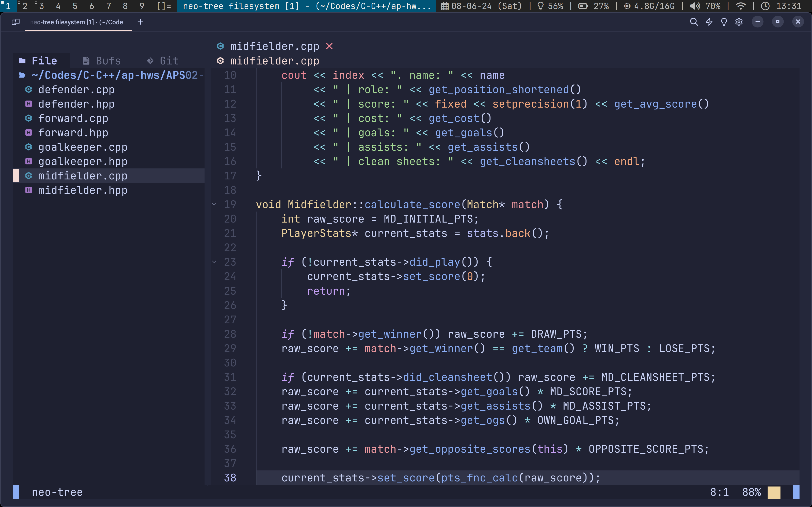Viewport: 812px width, 507px height.
Task: Collapse the if block fold at line 23
Action: [x=214, y=262]
